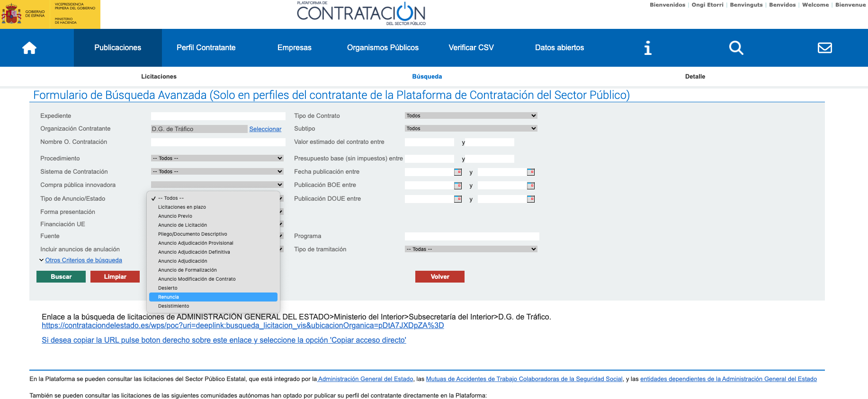Open the search magnifier icon
Image resolution: width=868 pixels, height=399 pixels.
point(736,48)
